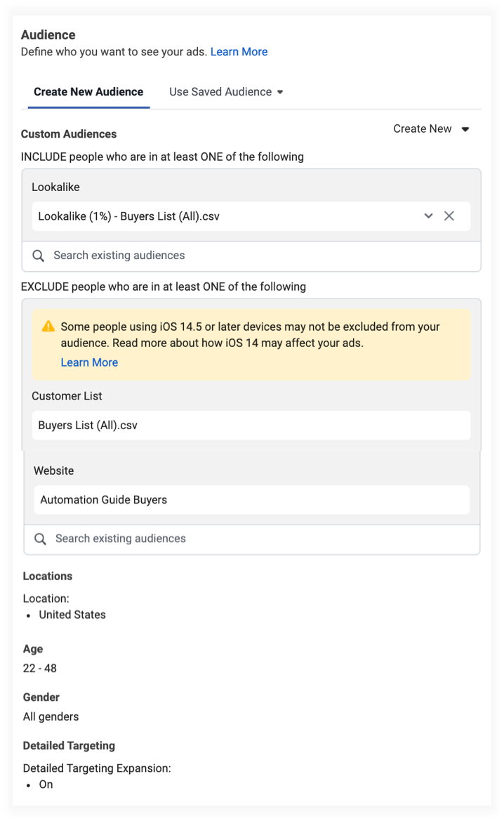Click the yellow iOS warning triangle icon
Image resolution: width=504 pixels, height=821 pixels.
tap(48, 327)
